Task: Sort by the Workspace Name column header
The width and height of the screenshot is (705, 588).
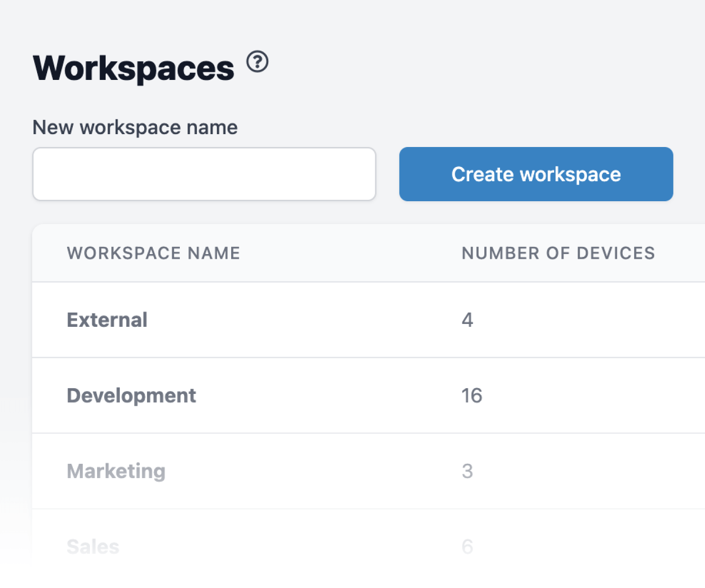Action: click(153, 253)
